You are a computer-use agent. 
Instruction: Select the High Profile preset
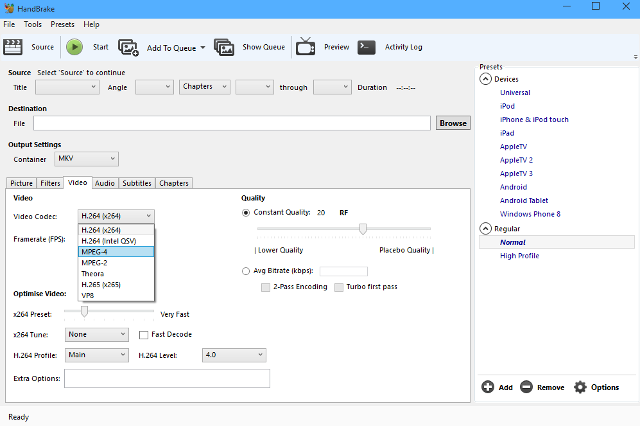pyautogui.click(x=520, y=255)
